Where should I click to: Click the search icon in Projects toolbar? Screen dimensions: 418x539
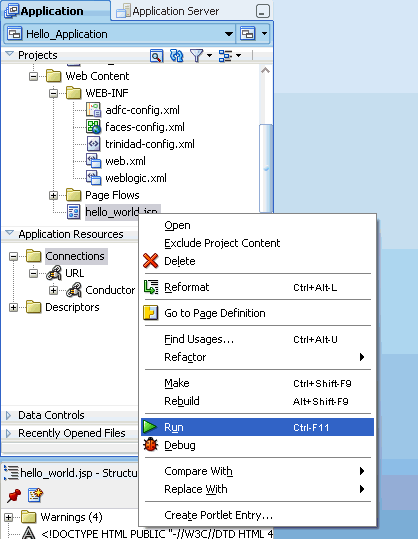pyautogui.click(x=156, y=56)
